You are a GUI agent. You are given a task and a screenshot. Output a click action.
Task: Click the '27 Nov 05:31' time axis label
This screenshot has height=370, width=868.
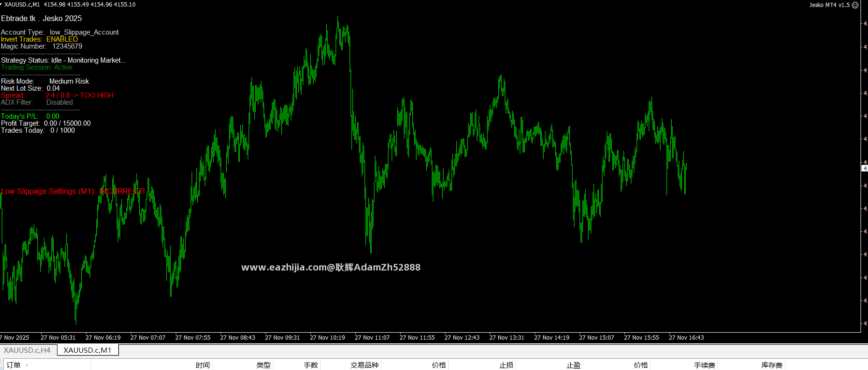click(x=58, y=338)
